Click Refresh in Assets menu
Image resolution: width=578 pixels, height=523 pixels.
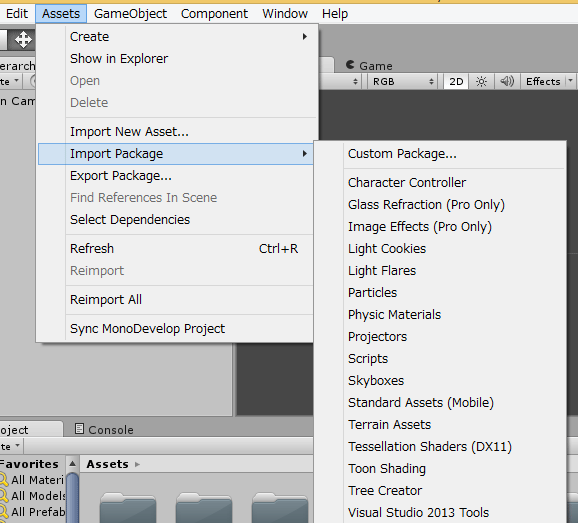[176, 249]
